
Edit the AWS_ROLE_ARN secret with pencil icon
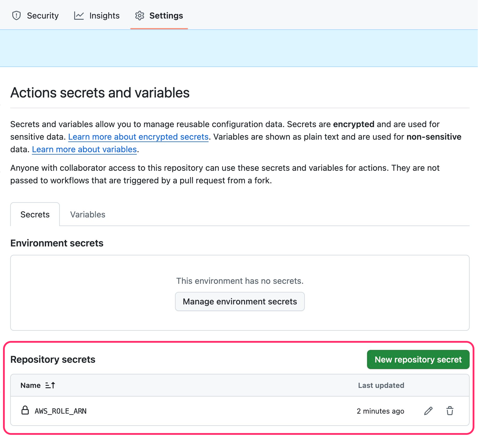428,411
